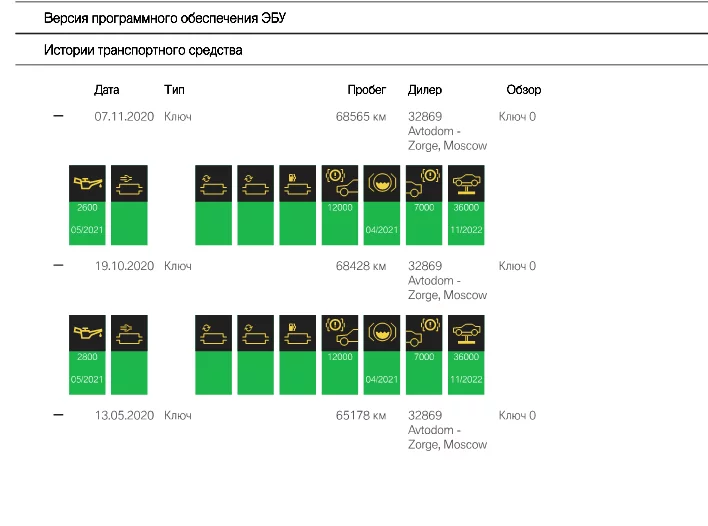Select the date 07.11.2020

tap(124, 116)
